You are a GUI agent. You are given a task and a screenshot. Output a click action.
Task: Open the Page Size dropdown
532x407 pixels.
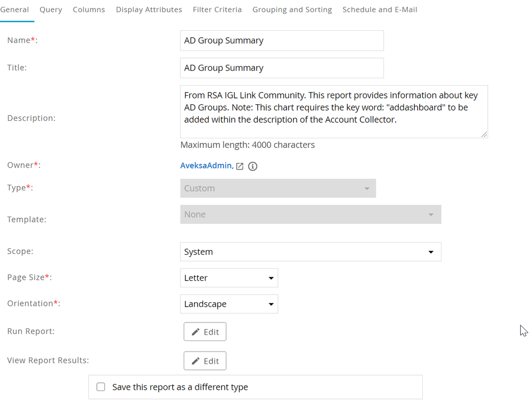click(x=229, y=278)
